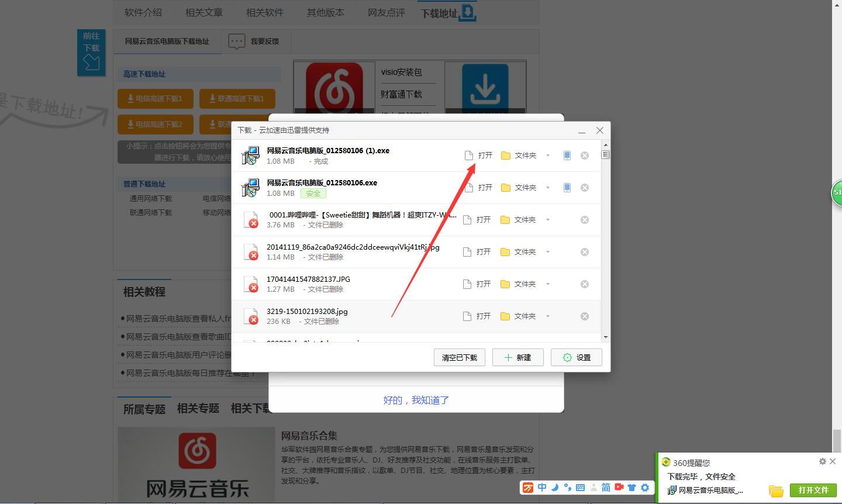The height and width of the screenshot is (504, 842).
Task: Switch to 软件介绍 tab
Action: coord(143,12)
